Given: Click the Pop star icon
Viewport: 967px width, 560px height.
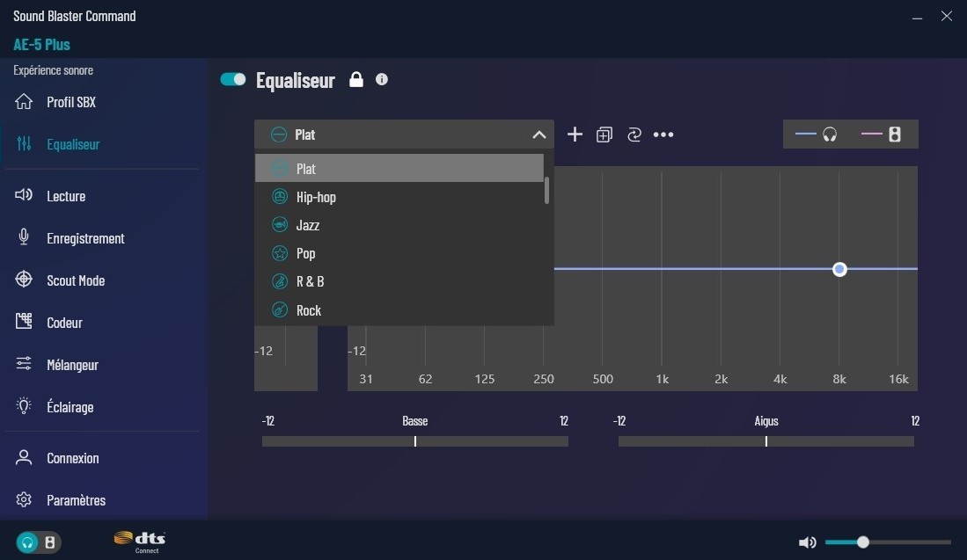Looking at the screenshot, I should pos(280,253).
